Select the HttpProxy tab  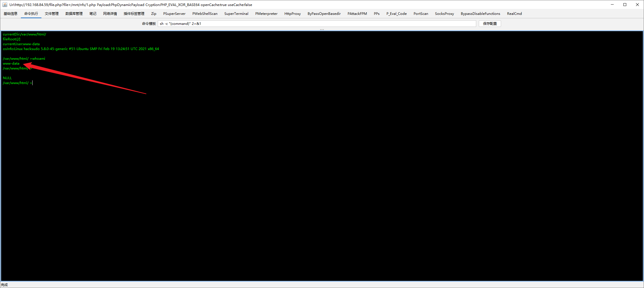pyautogui.click(x=293, y=14)
